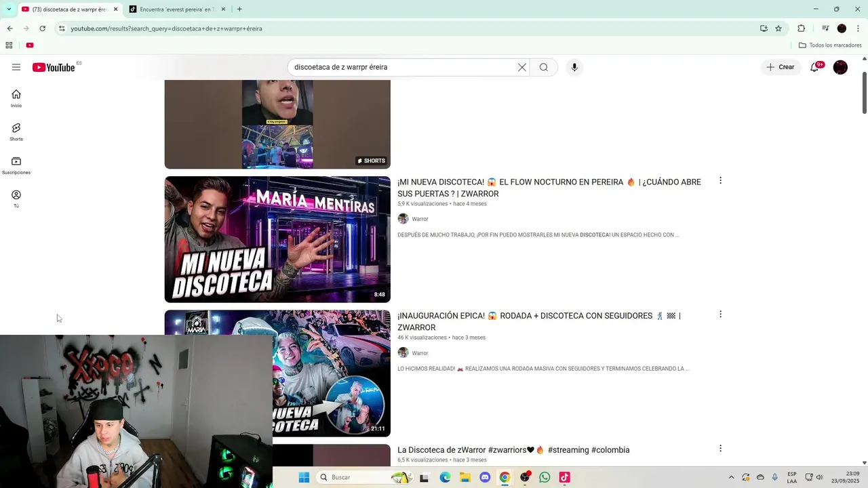This screenshot has height=488, width=868.
Task: Reload the page
Action: [x=42, y=28]
